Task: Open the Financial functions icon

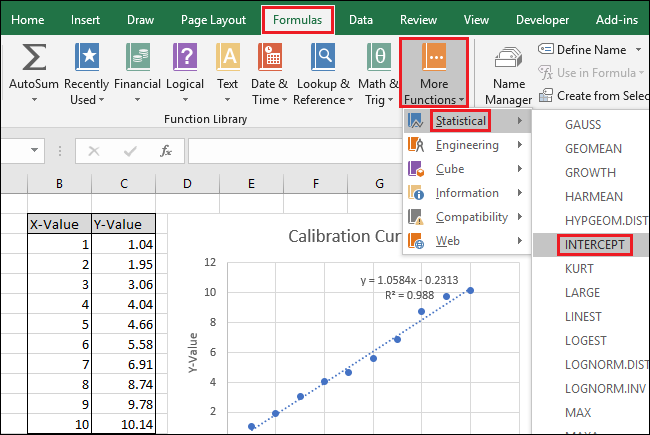Action: [137, 59]
